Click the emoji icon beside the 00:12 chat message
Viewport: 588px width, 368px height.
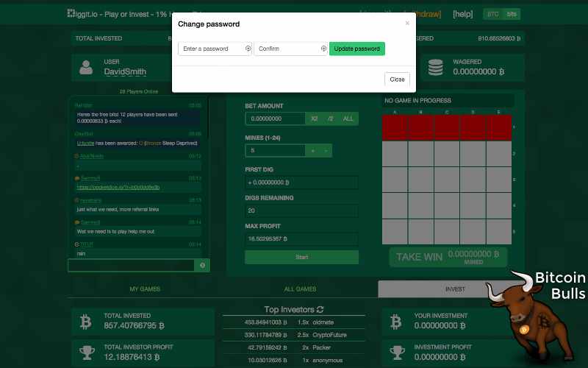pyautogui.click(x=77, y=156)
